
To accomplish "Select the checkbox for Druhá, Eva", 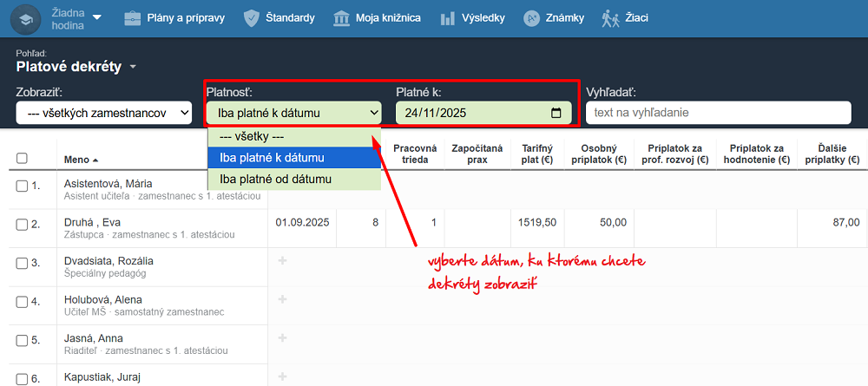I will [23, 225].
